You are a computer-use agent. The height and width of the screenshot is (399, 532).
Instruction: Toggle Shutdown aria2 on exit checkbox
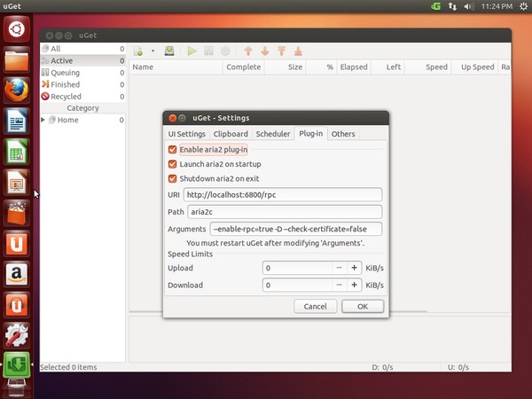(x=173, y=179)
